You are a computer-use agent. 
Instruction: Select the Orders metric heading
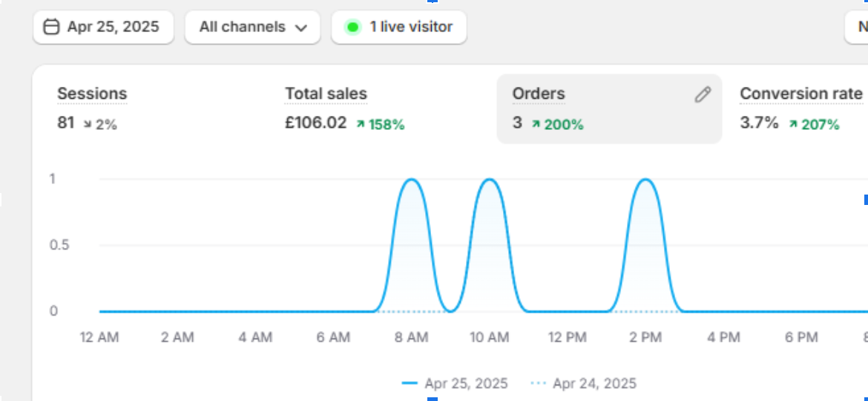(539, 94)
